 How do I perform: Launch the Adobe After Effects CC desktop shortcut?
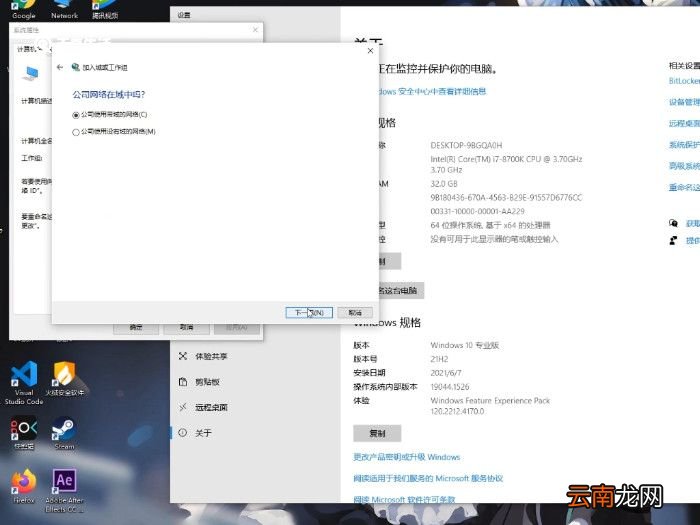(64, 491)
